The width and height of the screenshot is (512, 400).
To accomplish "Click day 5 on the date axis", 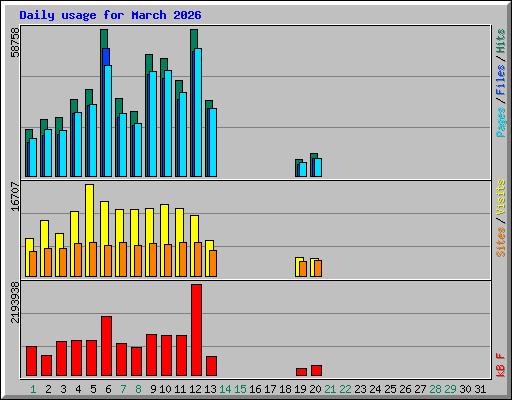I will pos(93,389).
